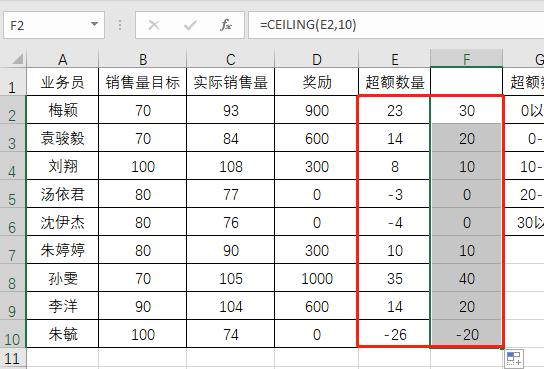544x369 pixels.
Task: Select column B header
Action: pos(143,59)
